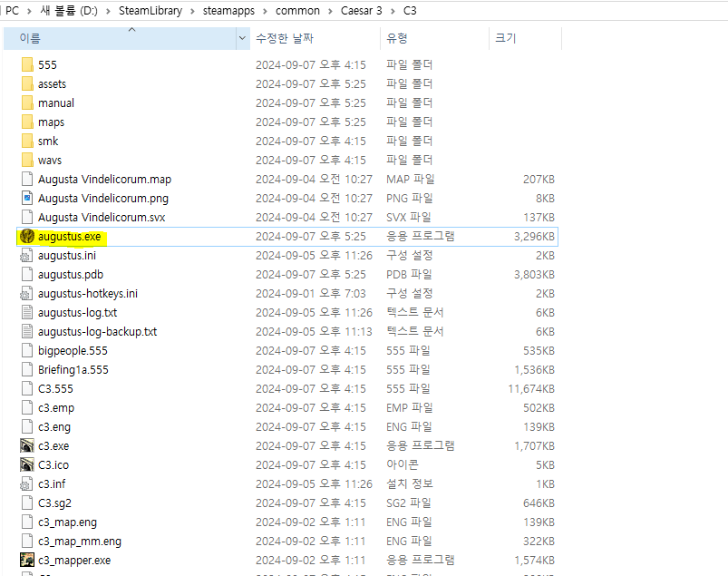Click the SG2 파일 type cell
Viewport: 728px width, 576px height.
409,503
